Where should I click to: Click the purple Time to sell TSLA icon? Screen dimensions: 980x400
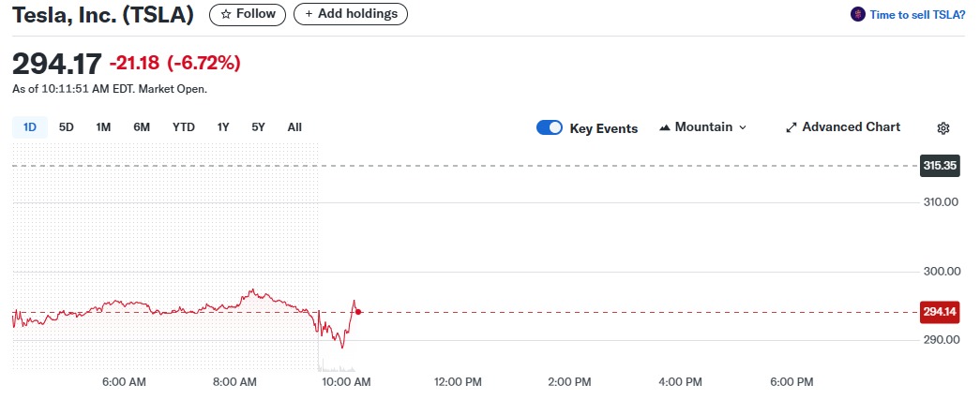pyautogui.click(x=857, y=14)
